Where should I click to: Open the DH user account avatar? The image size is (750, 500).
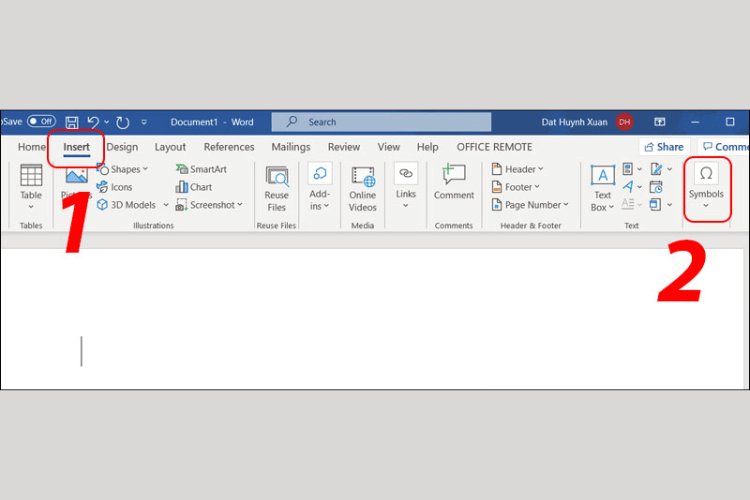pyautogui.click(x=624, y=122)
